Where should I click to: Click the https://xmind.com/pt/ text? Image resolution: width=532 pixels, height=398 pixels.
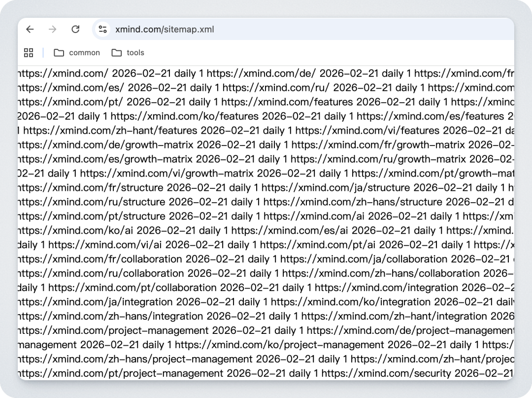[70, 102]
